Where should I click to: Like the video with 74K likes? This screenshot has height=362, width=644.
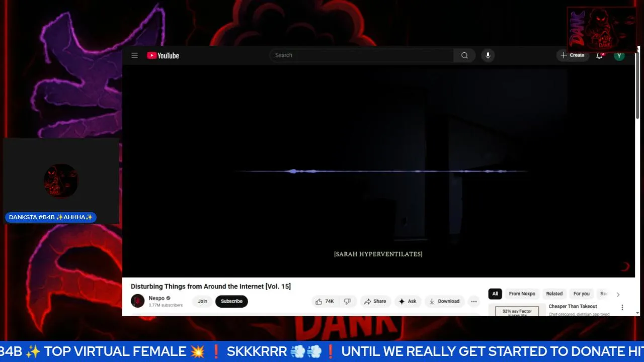click(x=325, y=301)
